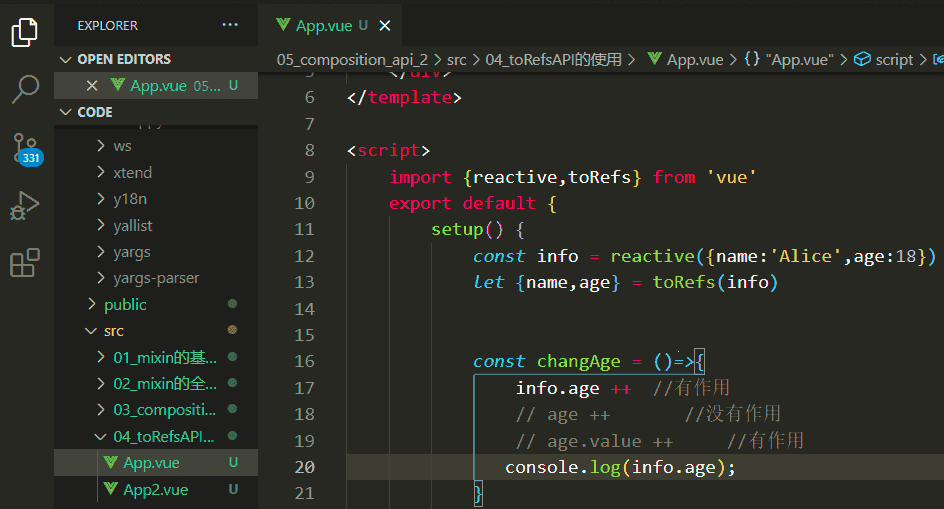Expand the yargs-parser folder
Image resolution: width=944 pixels, height=509 pixels.
(x=156, y=278)
